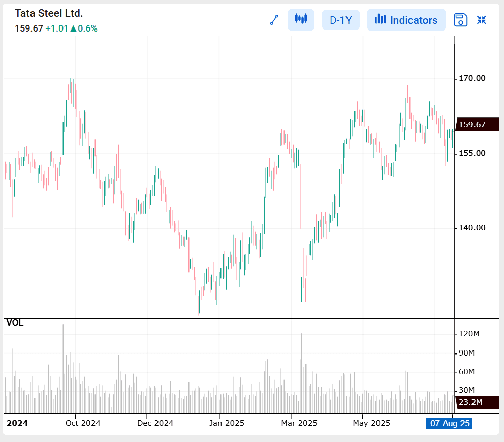Click the 90M volume axis label

[x=467, y=353]
